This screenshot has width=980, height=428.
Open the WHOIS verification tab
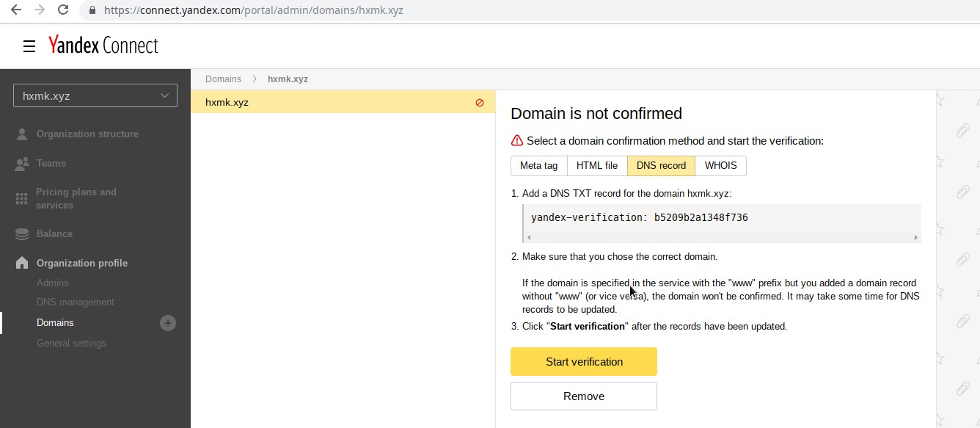point(720,165)
